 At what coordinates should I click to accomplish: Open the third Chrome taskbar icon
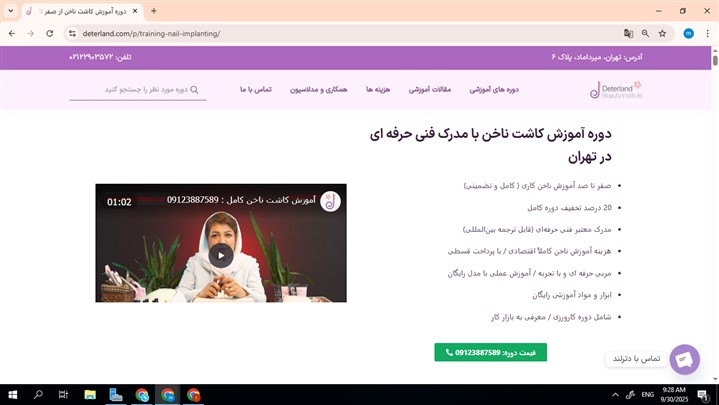[193, 395]
